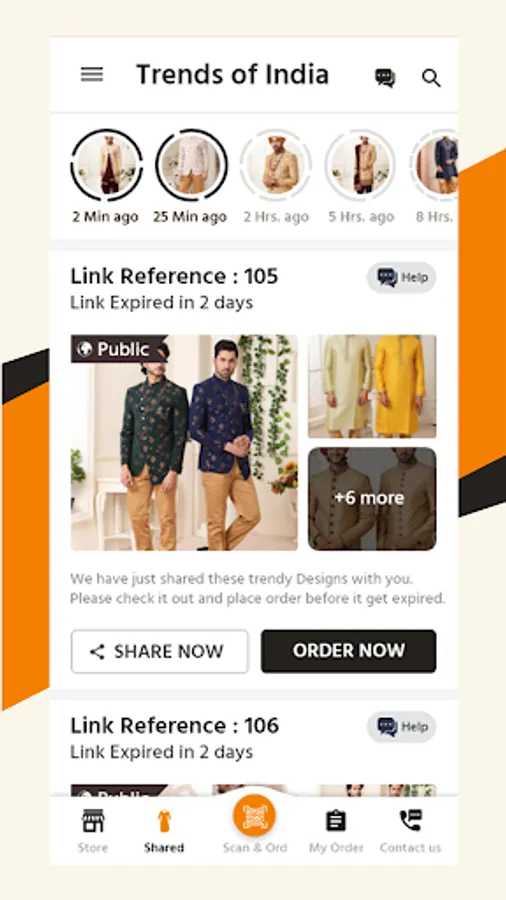Open the 5 Hrs. ago story
506x900 pixels.
click(361, 165)
